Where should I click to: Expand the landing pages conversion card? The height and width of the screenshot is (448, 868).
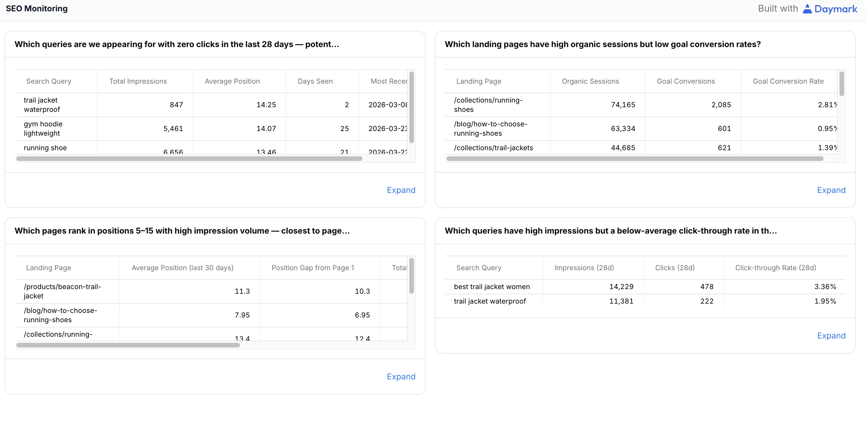point(831,190)
